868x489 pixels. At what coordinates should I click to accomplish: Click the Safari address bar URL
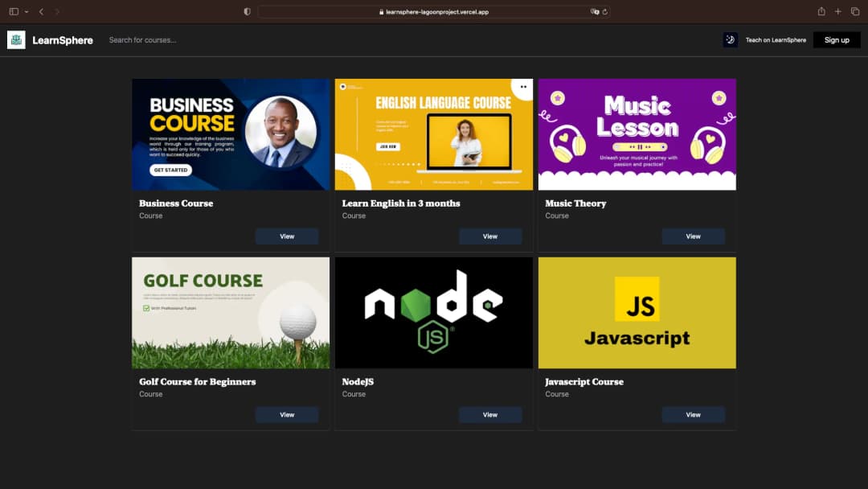click(434, 12)
